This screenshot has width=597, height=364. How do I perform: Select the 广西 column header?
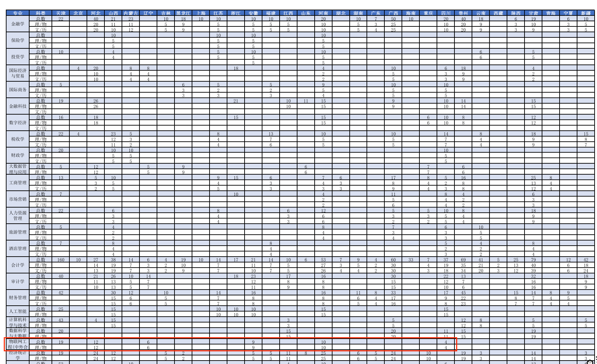click(x=393, y=13)
